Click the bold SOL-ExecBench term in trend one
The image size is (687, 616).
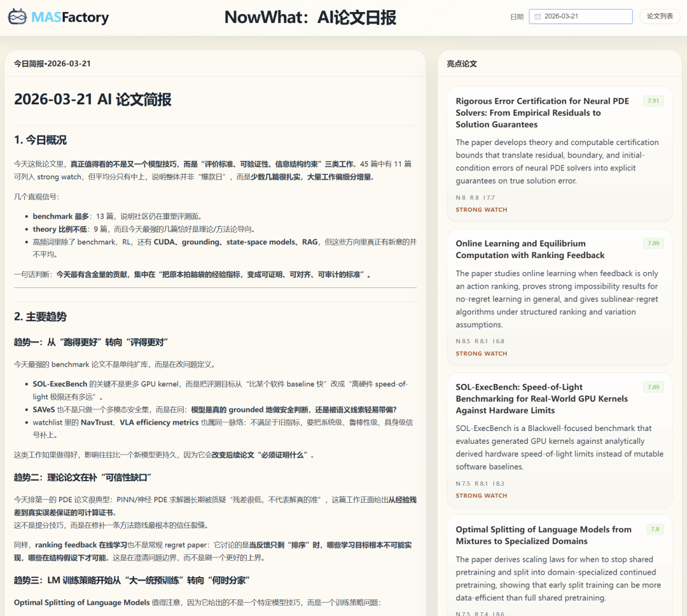pyautogui.click(x=61, y=384)
